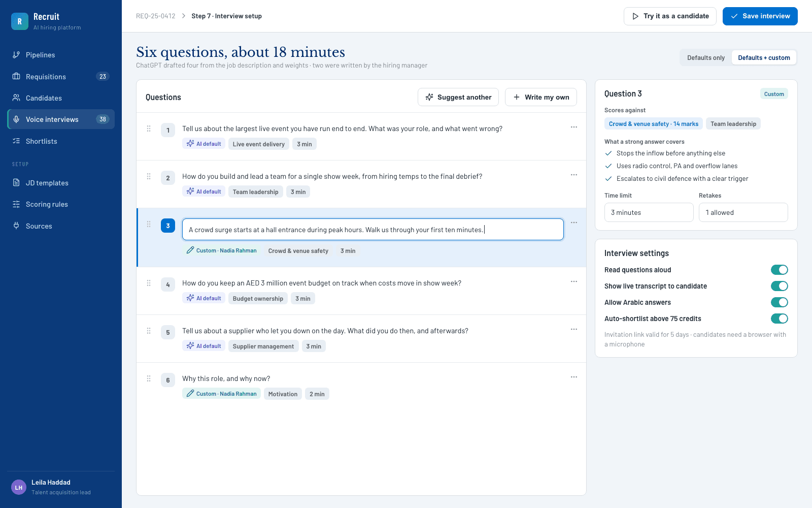Click Custom Nadia Rahman tag on question 3

(x=221, y=251)
